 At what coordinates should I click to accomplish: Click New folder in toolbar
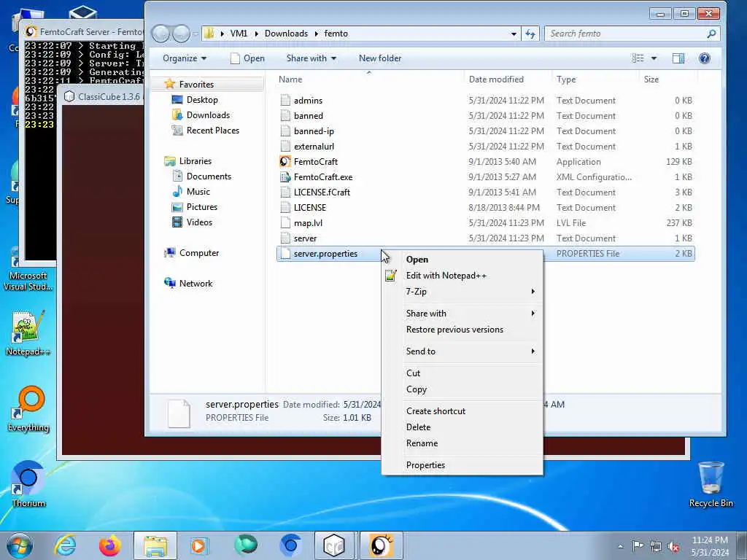click(379, 58)
